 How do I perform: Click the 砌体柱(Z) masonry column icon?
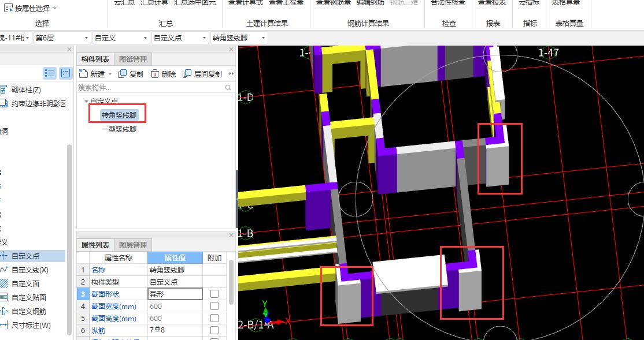click(4, 89)
